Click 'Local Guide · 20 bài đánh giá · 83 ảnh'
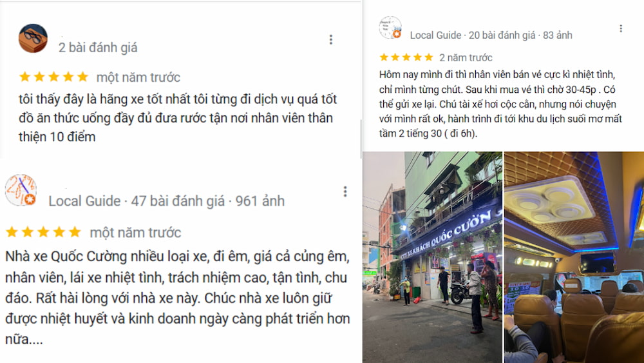 [491, 35]
